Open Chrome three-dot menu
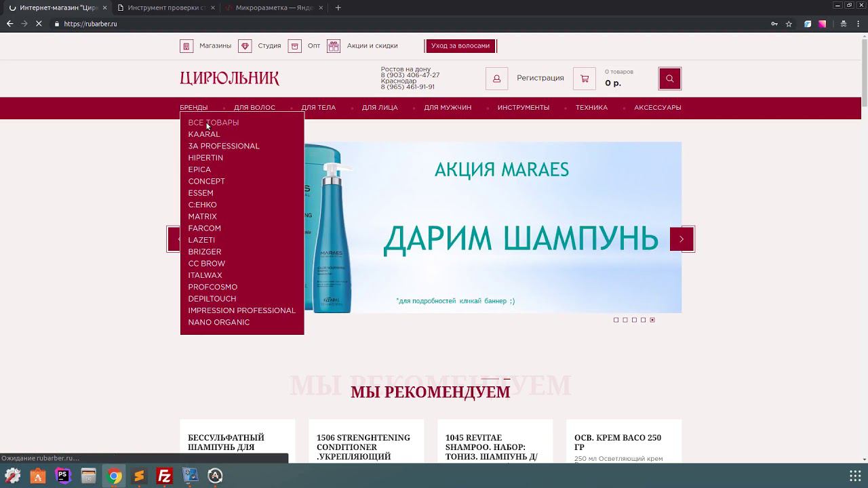Viewport: 868px width, 488px height. tap(858, 24)
